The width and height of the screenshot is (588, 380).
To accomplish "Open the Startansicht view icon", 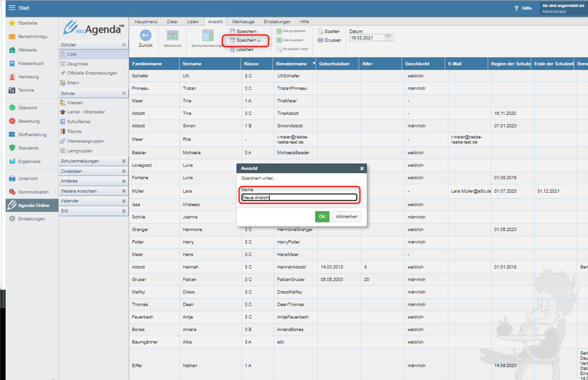I will [172, 36].
